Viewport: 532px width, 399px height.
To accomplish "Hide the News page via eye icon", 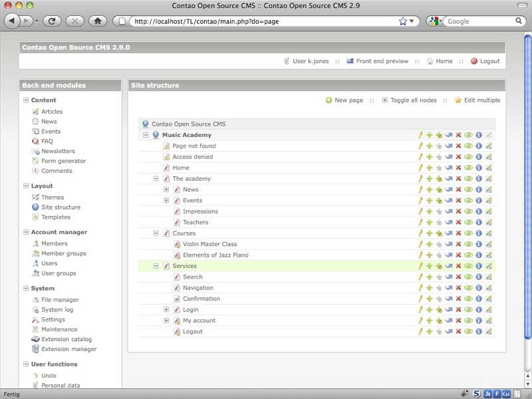I will (x=469, y=190).
